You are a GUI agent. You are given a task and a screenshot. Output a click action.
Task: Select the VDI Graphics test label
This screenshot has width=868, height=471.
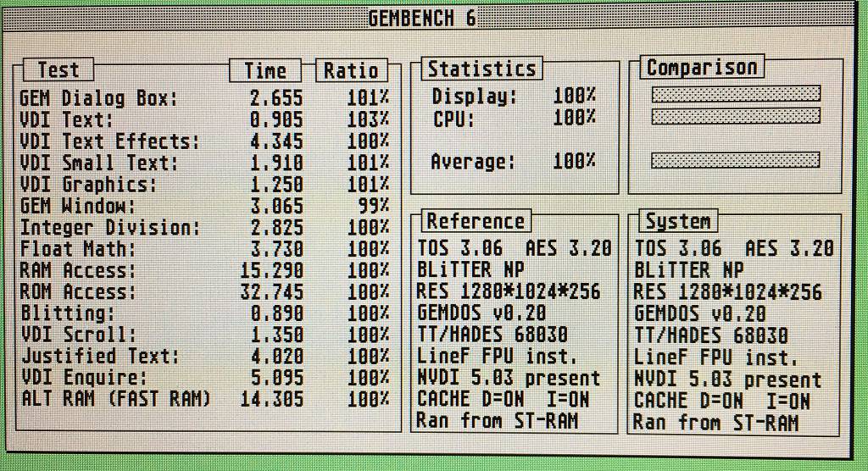[88, 185]
